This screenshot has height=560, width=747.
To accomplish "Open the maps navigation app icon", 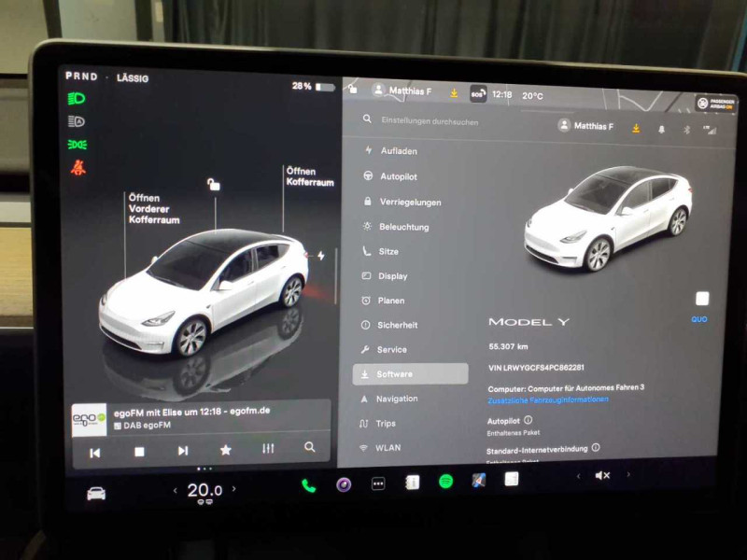I will coord(479,481).
